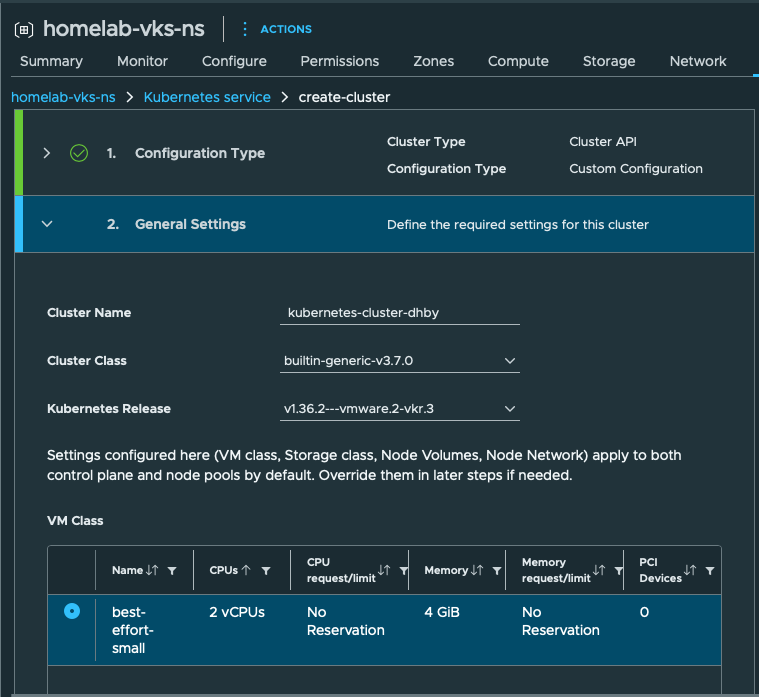Follow the Kubernetes service breadcrumb link
759x697 pixels.
pos(207,97)
